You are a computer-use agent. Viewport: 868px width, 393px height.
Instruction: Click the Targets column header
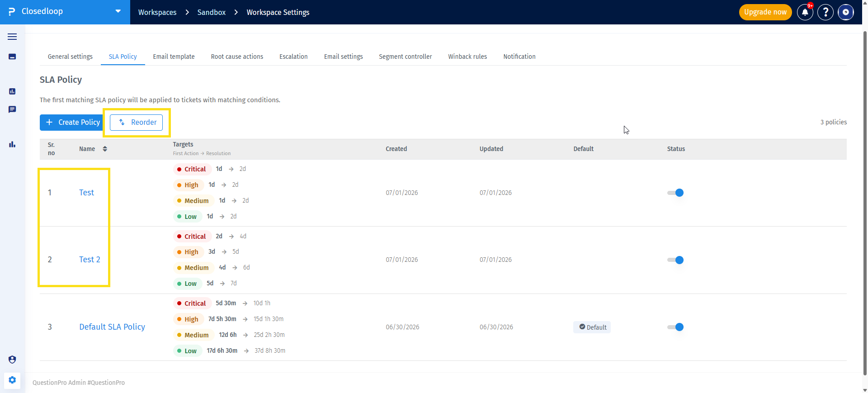[x=183, y=144]
